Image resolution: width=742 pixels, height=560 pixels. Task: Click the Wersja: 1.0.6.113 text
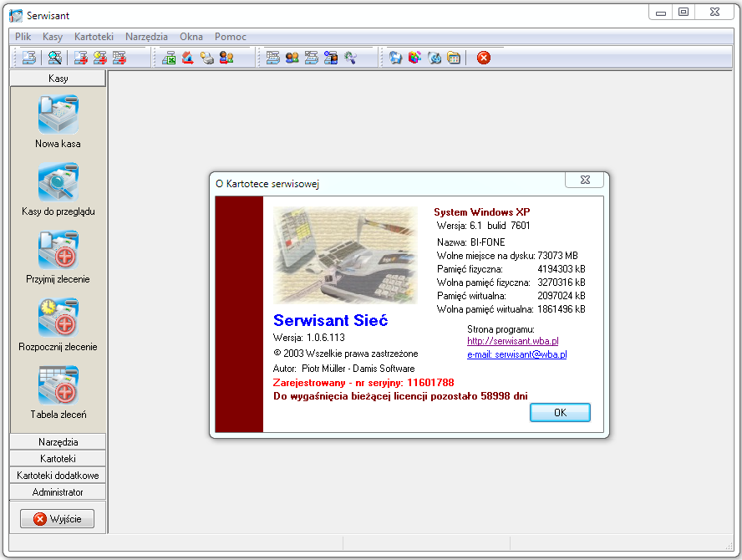pyautogui.click(x=309, y=338)
